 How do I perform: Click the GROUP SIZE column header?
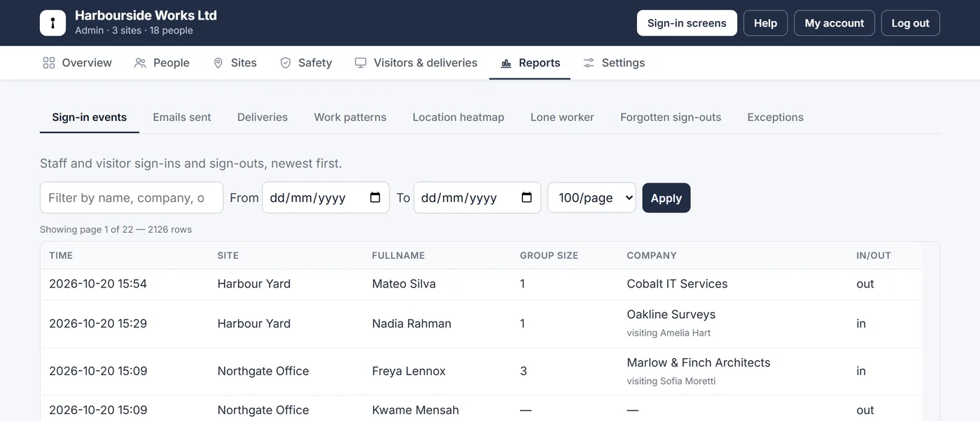[x=549, y=255]
